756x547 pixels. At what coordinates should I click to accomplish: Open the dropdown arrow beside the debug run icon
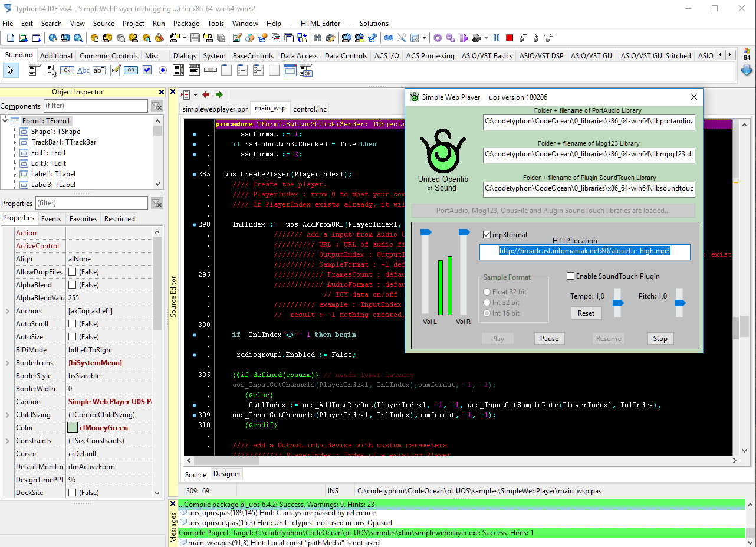coord(486,38)
